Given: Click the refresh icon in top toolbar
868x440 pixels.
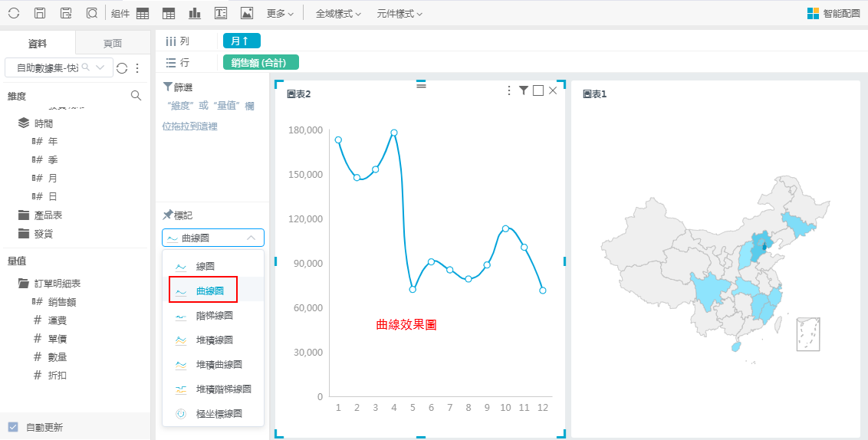Looking at the screenshot, I should (14, 13).
